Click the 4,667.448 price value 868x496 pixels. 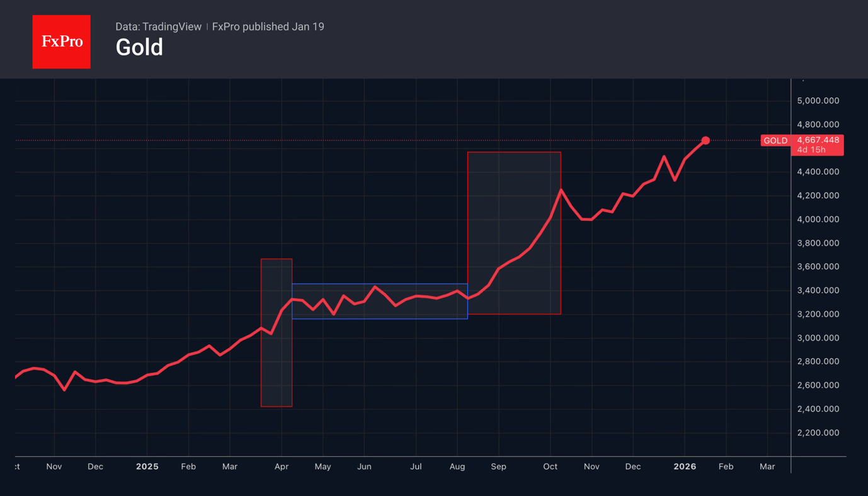tap(818, 140)
